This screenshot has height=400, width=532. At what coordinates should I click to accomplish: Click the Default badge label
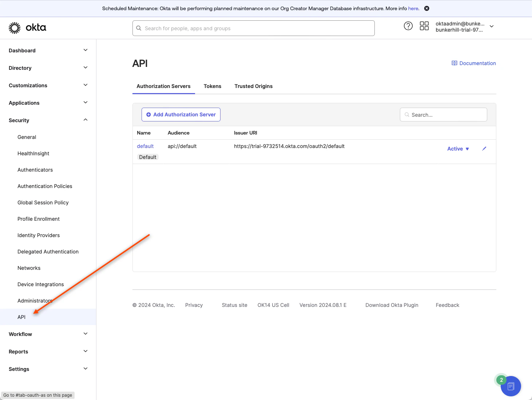pyautogui.click(x=148, y=157)
